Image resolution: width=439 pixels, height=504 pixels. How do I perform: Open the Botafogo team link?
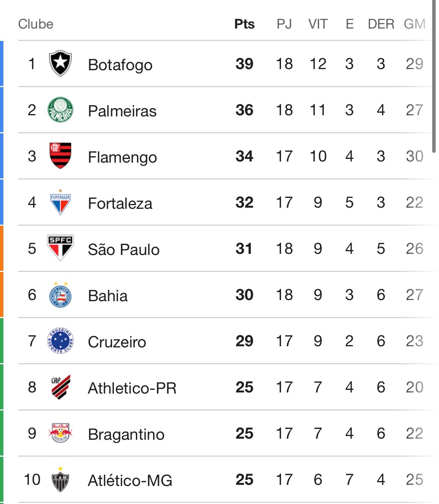pyautogui.click(x=120, y=65)
